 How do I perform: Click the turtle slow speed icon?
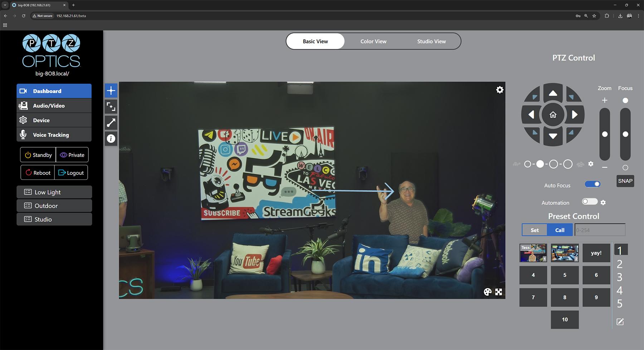coord(516,164)
